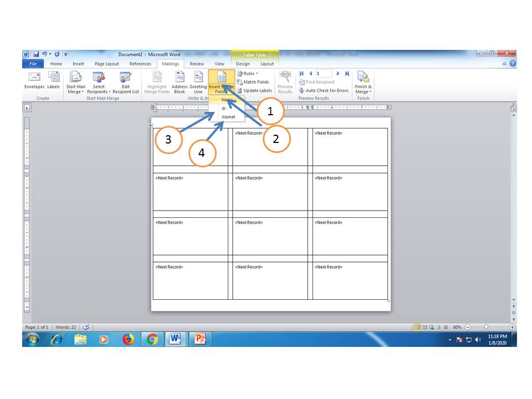Open the Envelopes tool
532x399 pixels.
(x=34, y=80)
